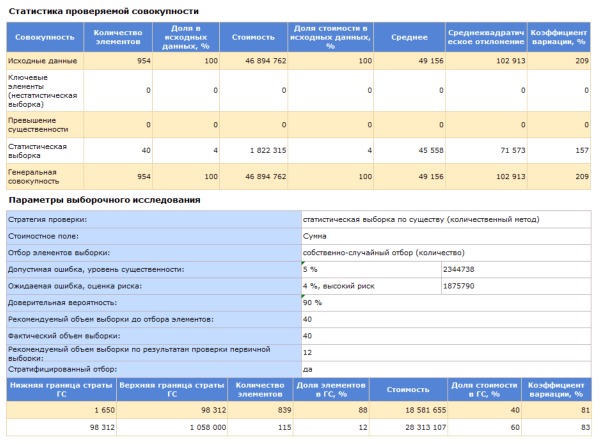
Task: Click the 'Нижняя граница страты ГС' header
Action: coord(61,389)
